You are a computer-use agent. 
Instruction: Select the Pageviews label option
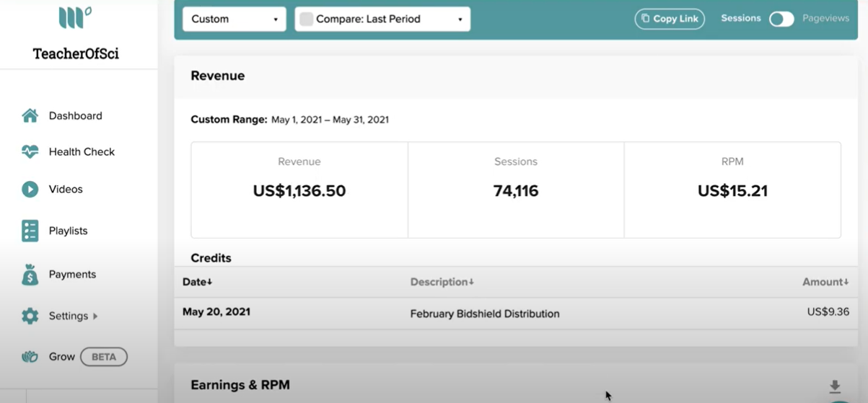pos(825,18)
